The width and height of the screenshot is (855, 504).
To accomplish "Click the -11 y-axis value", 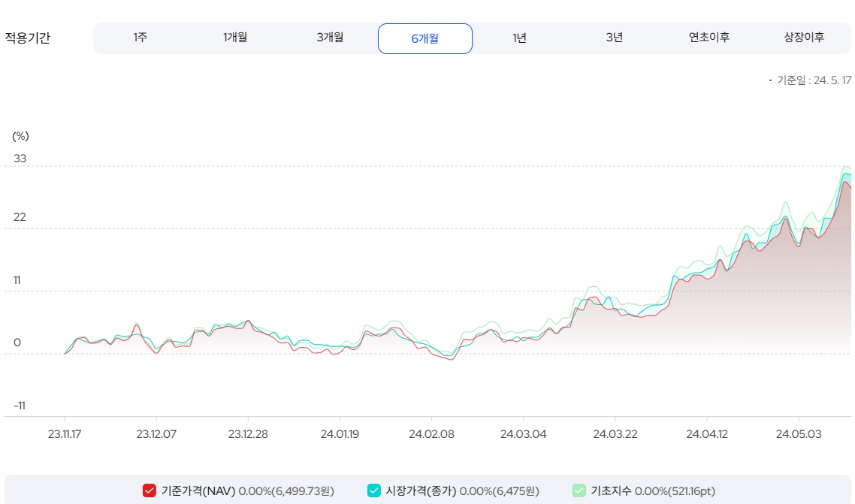I will tap(20, 406).
